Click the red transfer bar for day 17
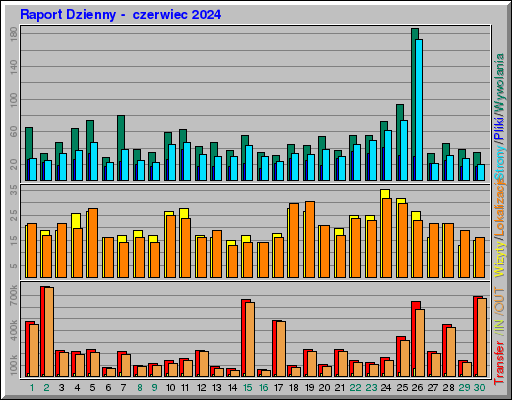 pyautogui.click(x=274, y=348)
